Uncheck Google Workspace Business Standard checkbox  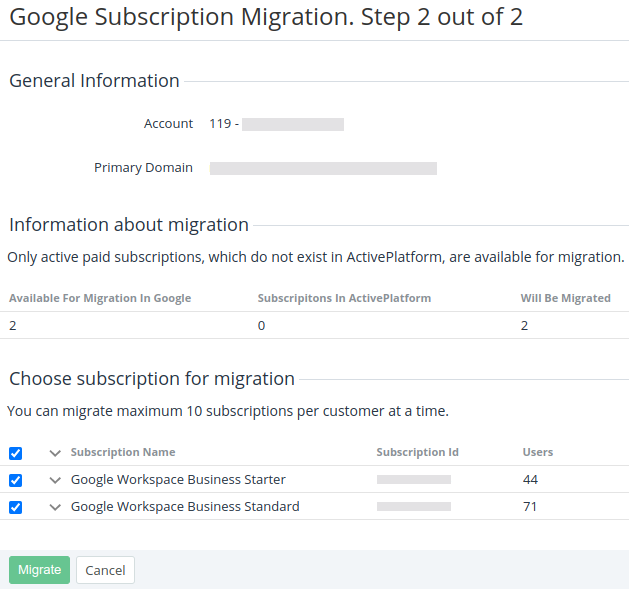point(16,508)
